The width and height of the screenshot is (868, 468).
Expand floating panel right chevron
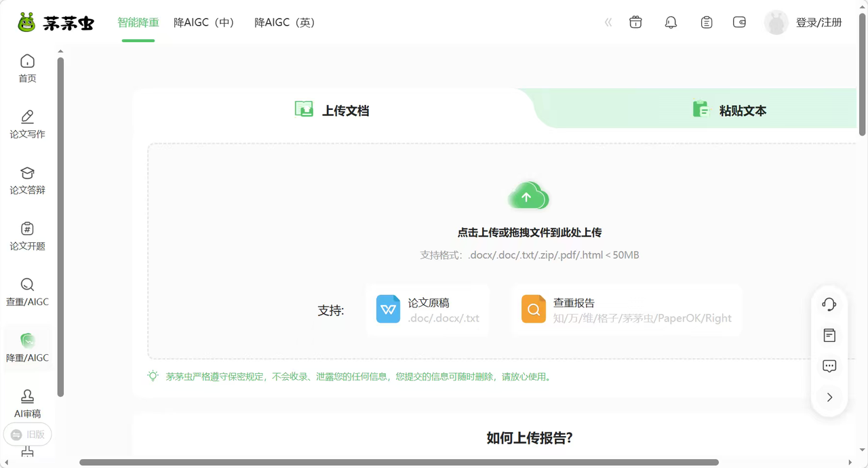point(829,397)
